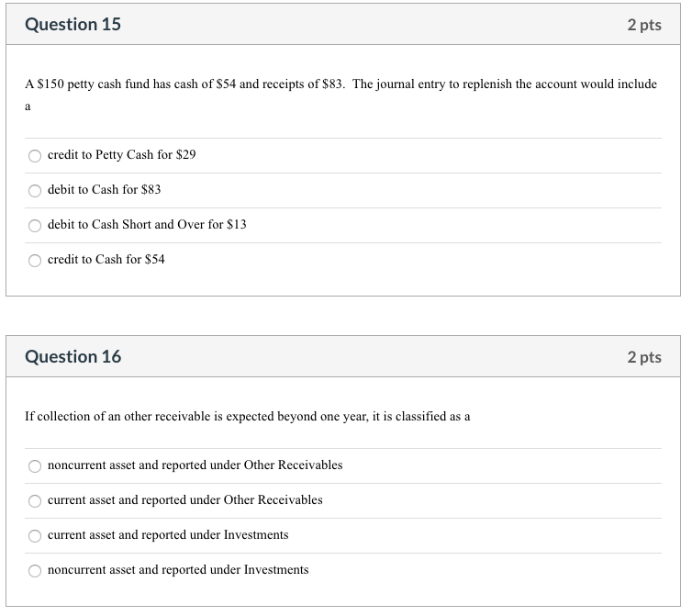Choose radio button for debit to Cash $83
692x616 pixels.
pos(35,190)
